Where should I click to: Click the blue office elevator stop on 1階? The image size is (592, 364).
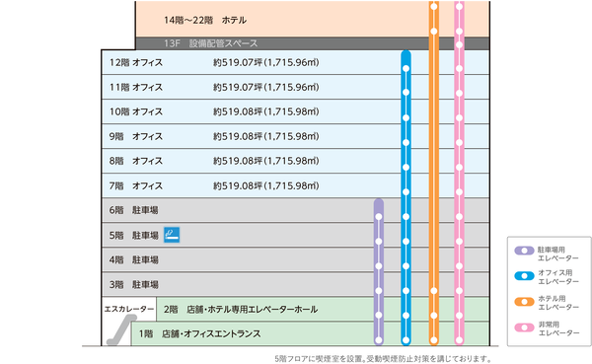(406, 340)
